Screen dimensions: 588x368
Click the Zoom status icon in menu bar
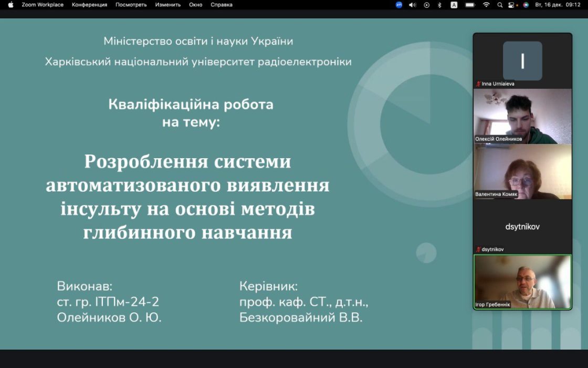[399, 5]
